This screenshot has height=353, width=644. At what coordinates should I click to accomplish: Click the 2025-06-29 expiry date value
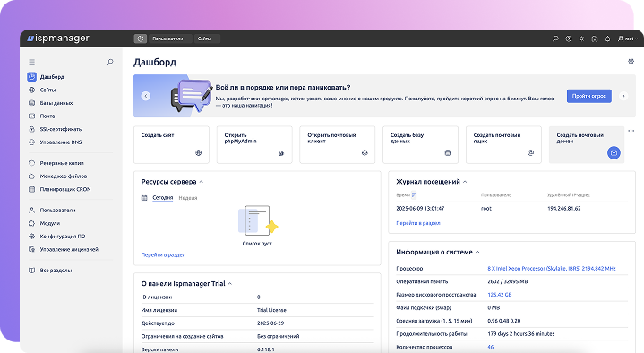270,323
